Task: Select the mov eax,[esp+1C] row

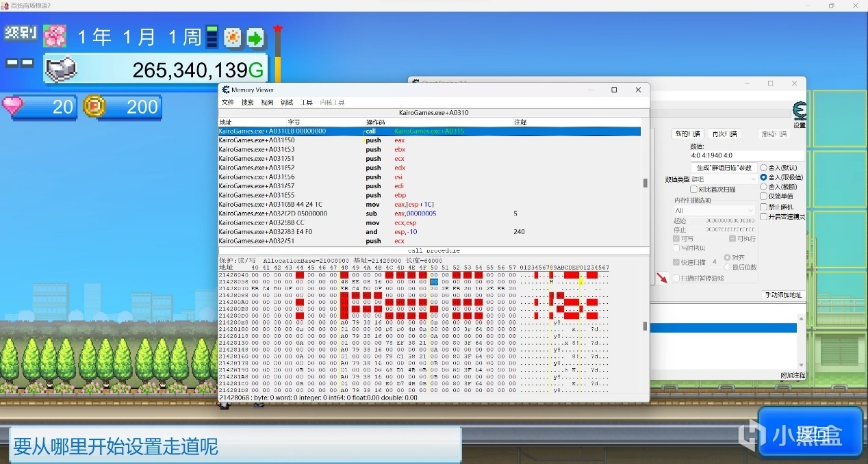Action: click(x=429, y=204)
